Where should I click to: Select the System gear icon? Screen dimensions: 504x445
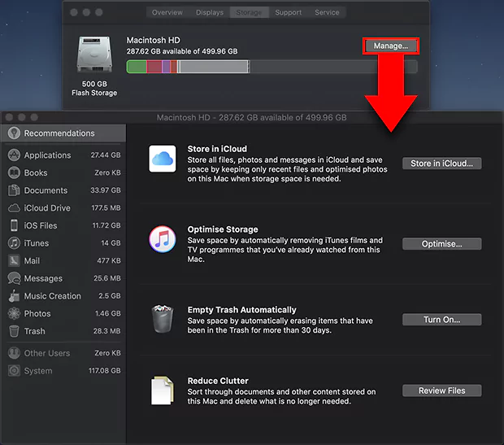(14, 371)
